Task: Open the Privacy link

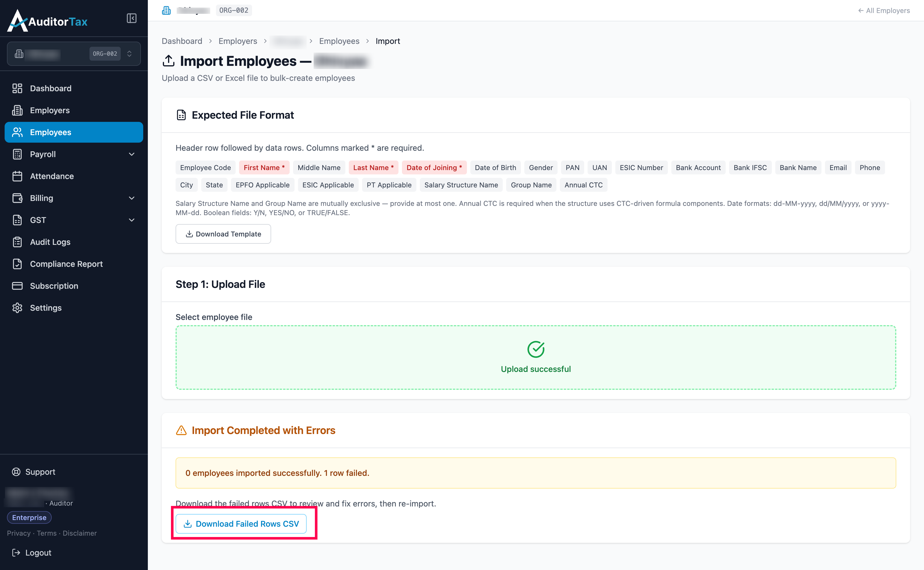Action: coord(19,533)
